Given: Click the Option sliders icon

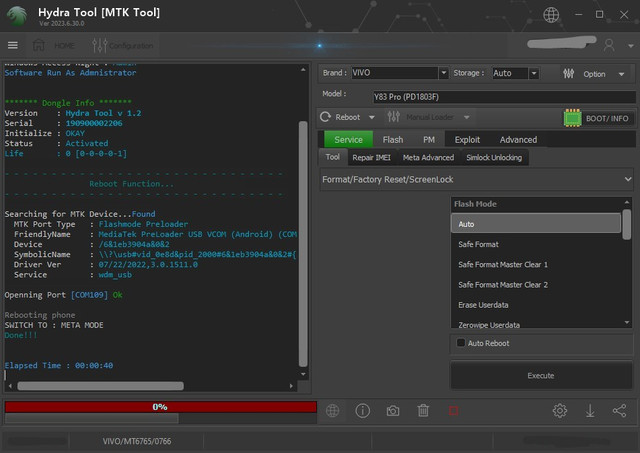Looking at the screenshot, I should pos(569,74).
